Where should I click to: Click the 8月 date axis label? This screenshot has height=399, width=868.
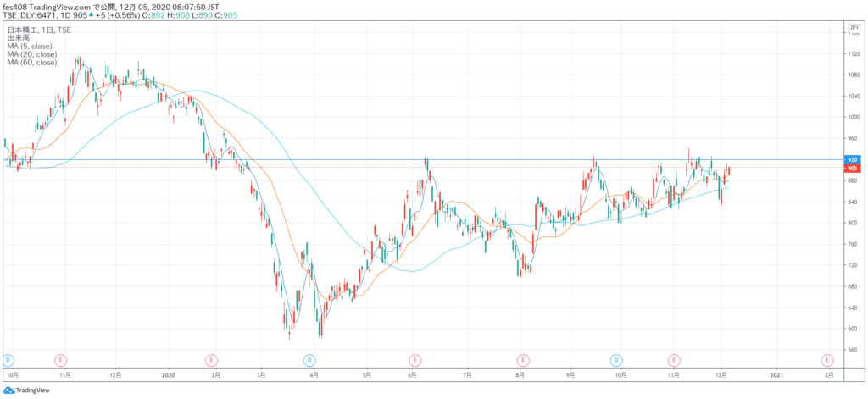(x=520, y=375)
